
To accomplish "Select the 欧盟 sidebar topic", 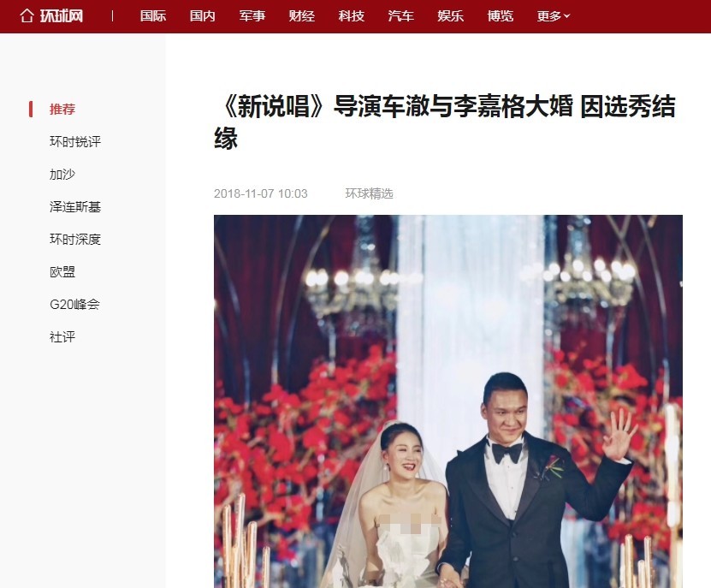I will (62, 272).
